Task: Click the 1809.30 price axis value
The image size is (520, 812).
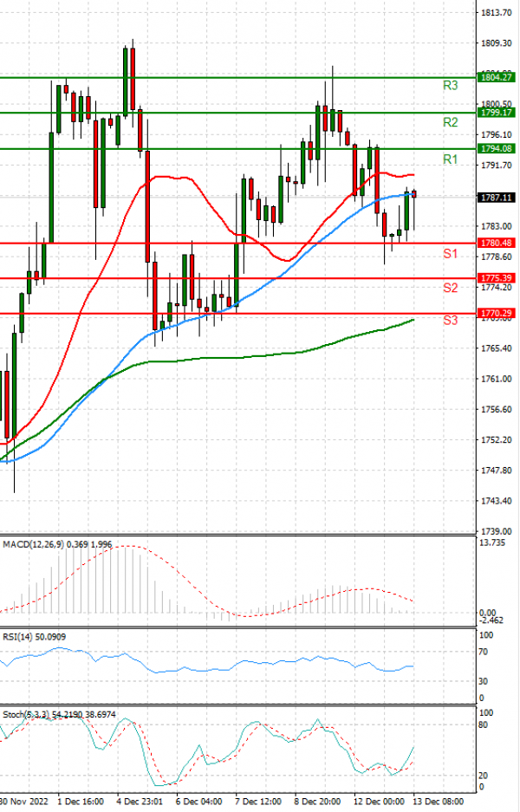Action: point(497,43)
